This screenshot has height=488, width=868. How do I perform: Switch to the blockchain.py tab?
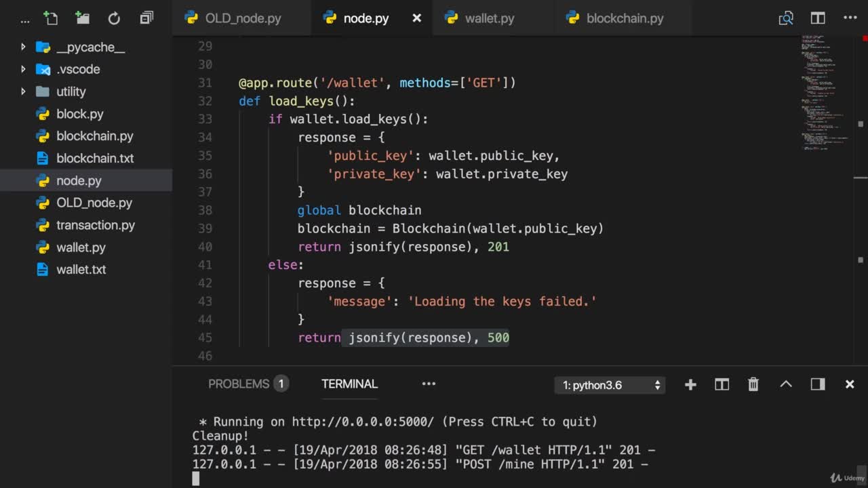click(x=625, y=18)
